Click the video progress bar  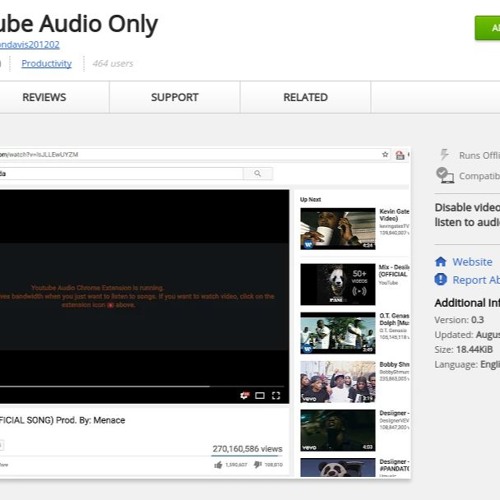click(x=142, y=387)
